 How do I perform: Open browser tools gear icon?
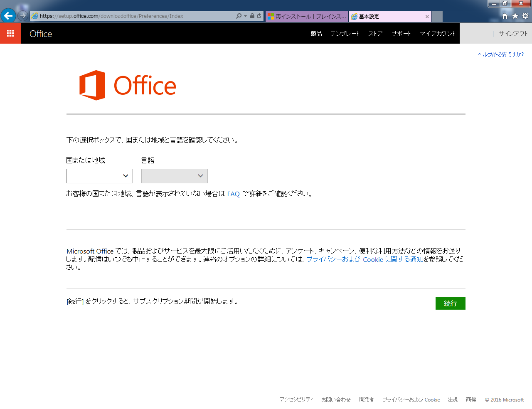coord(525,16)
